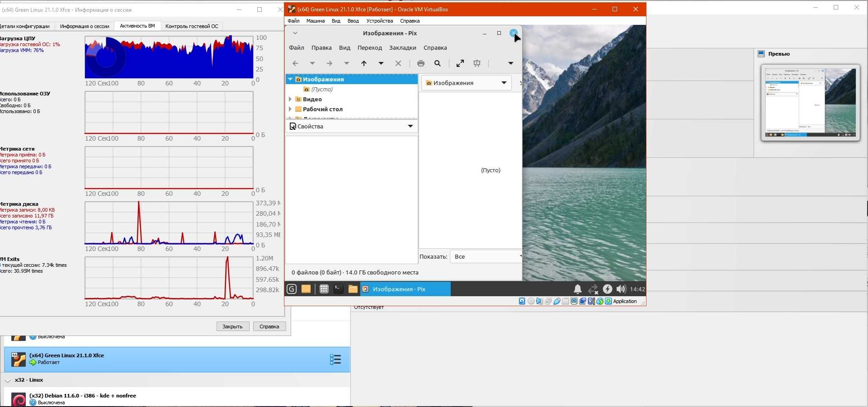Viewport: 868px width, 407px height.
Task: Click the VM preview thumbnail under Превью
Action: pyautogui.click(x=810, y=103)
